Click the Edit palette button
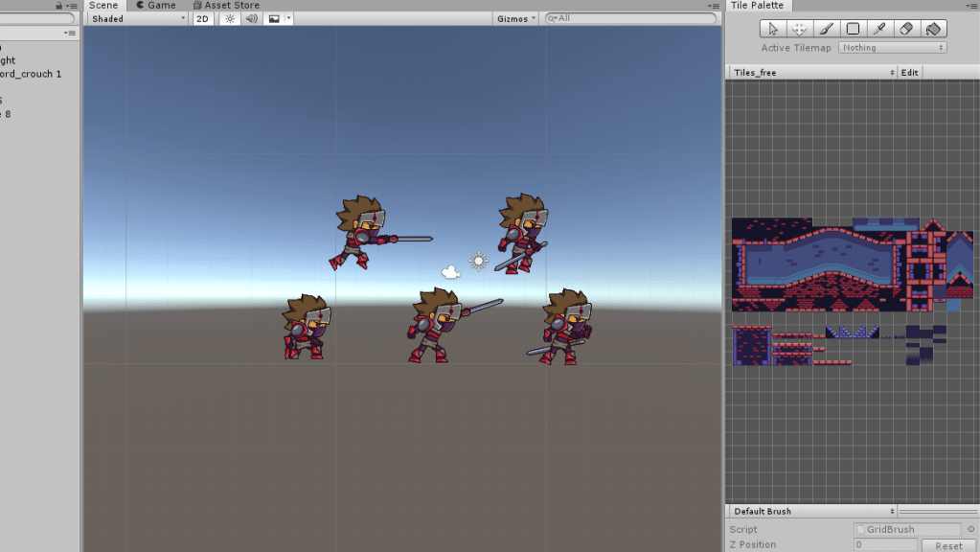The height and width of the screenshot is (552, 980). [910, 73]
